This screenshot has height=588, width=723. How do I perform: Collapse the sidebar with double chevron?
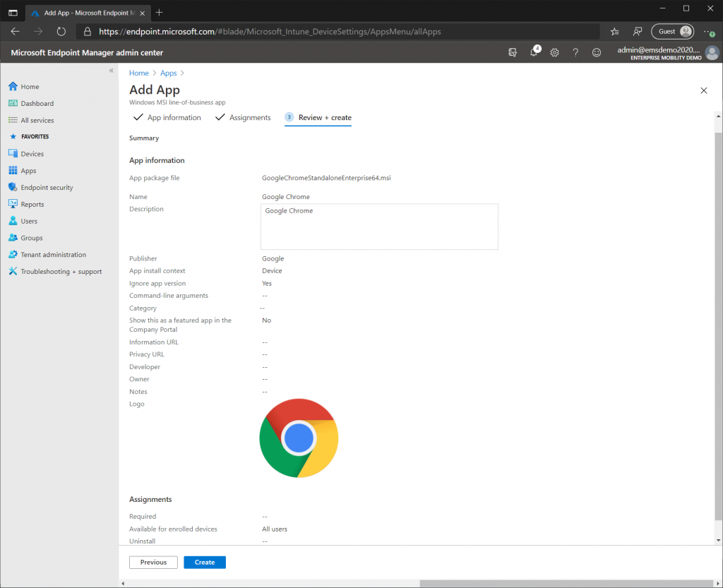point(111,71)
